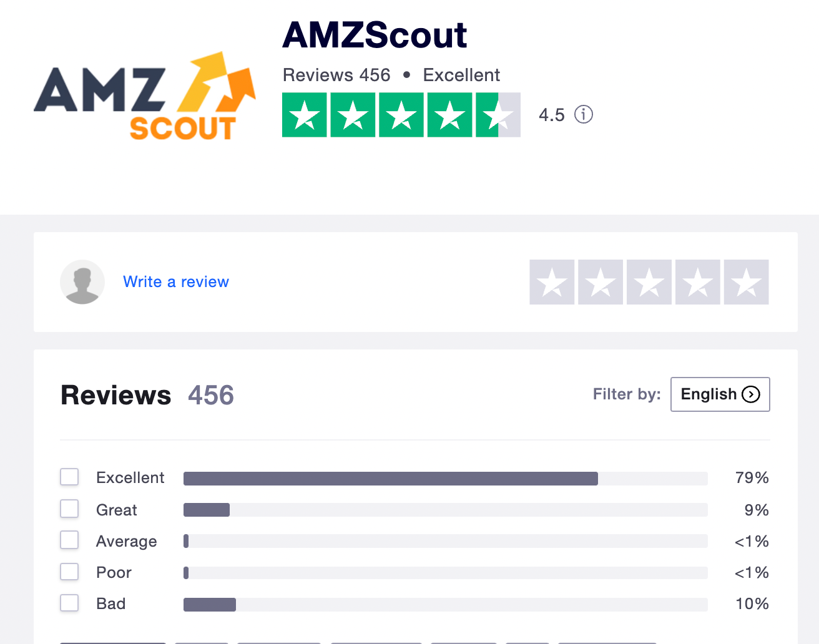
Task: Click the Reviews 456 text under title
Action: (x=336, y=75)
